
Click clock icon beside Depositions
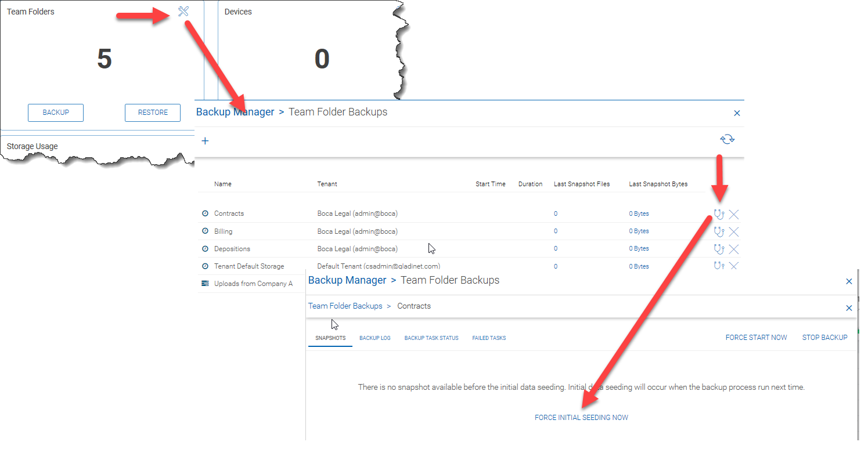(x=205, y=249)
